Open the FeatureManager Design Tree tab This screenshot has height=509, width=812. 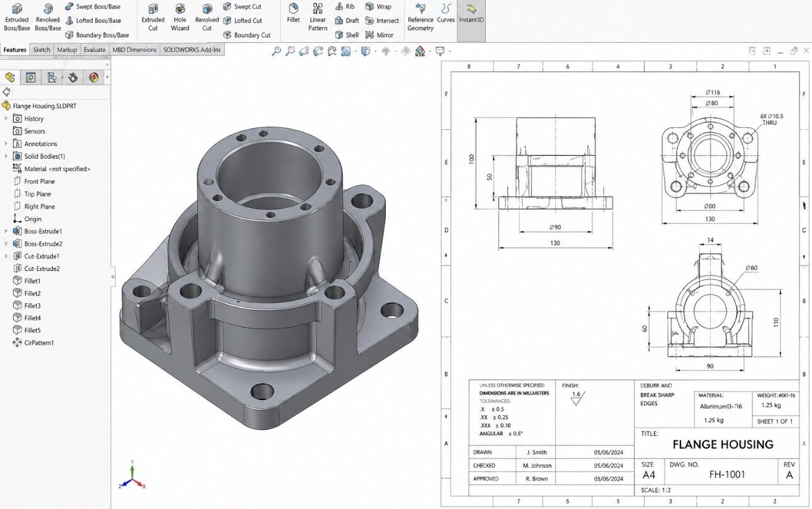pyautogui.click(x=9, y=77)
